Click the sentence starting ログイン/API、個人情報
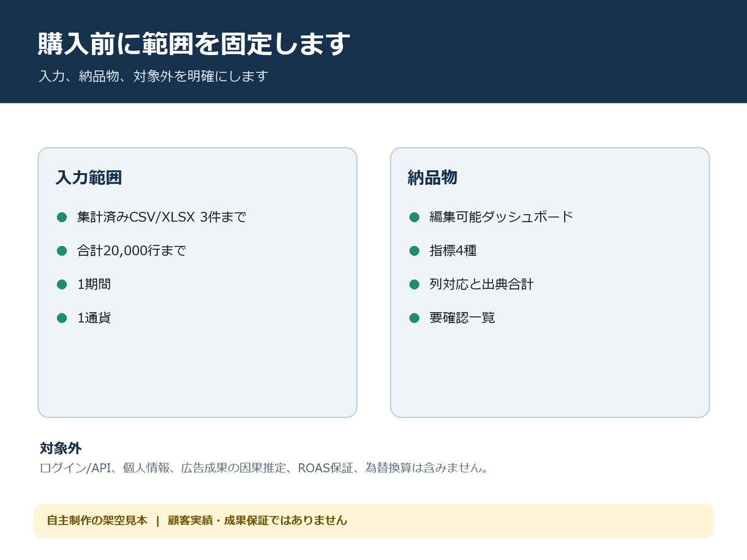747x560 pixels. point(264,469)
